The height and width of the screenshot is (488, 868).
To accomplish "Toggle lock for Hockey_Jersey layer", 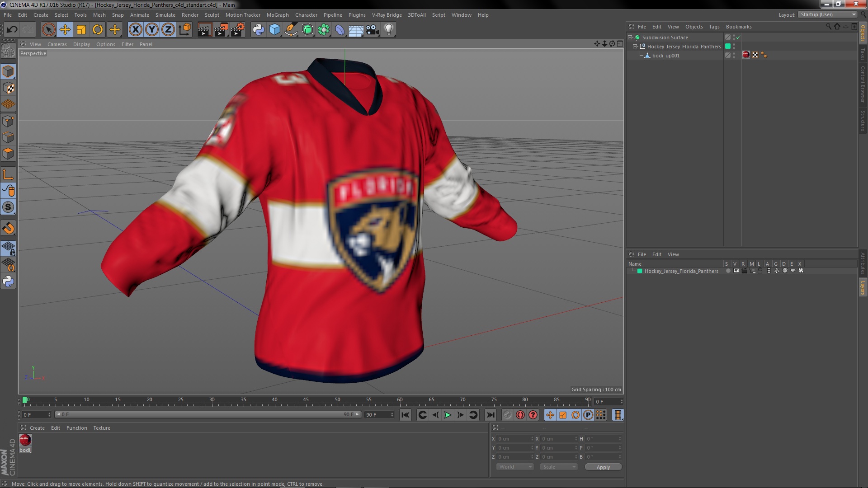I will (x=760, y=271).
